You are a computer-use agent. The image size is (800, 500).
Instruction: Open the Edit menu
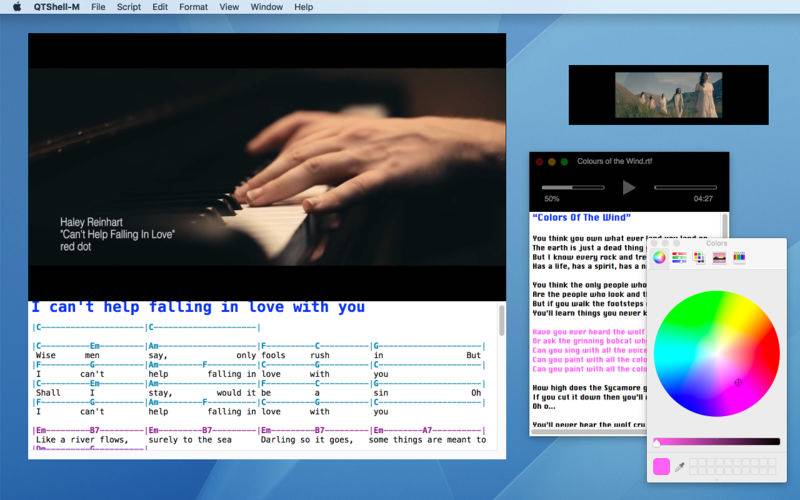point(160,7)
